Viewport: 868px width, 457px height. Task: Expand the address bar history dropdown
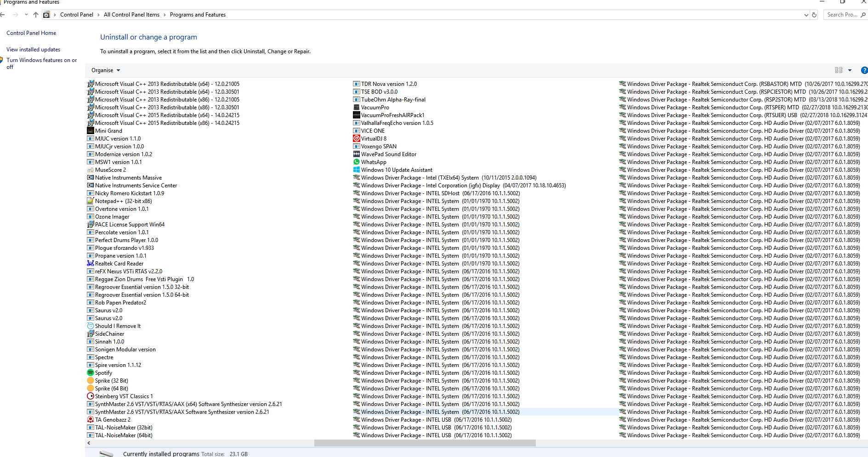pyautogui.click(x=806, y=15)
